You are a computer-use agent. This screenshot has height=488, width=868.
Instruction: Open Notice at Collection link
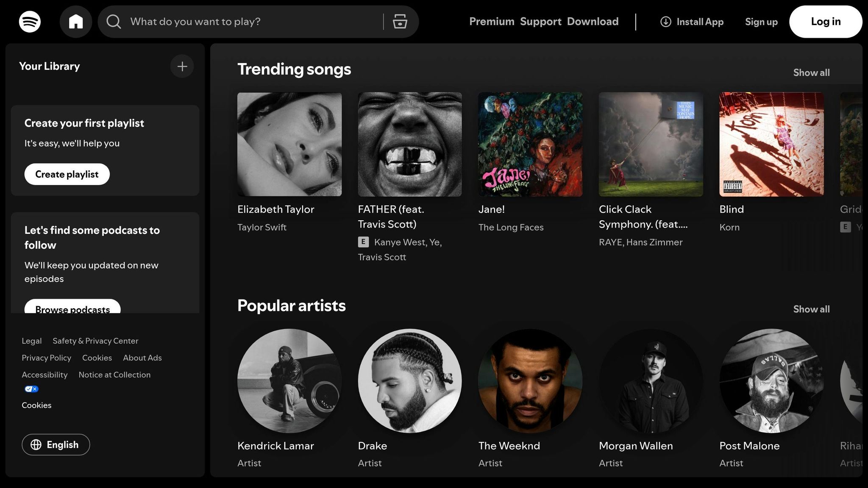(114, 375)
